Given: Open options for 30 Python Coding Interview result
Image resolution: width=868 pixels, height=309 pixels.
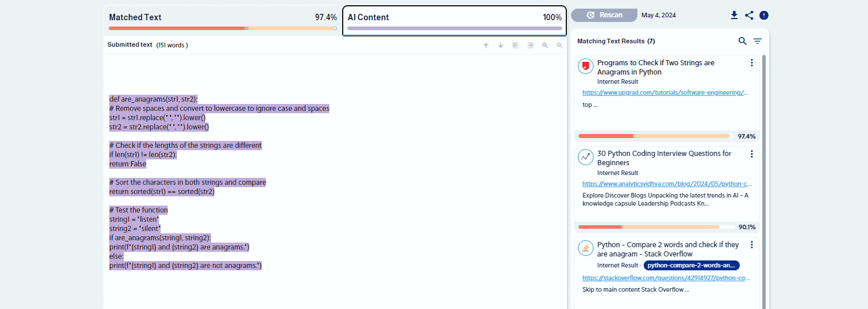Looking at the screenshot, I should (751, 154).
